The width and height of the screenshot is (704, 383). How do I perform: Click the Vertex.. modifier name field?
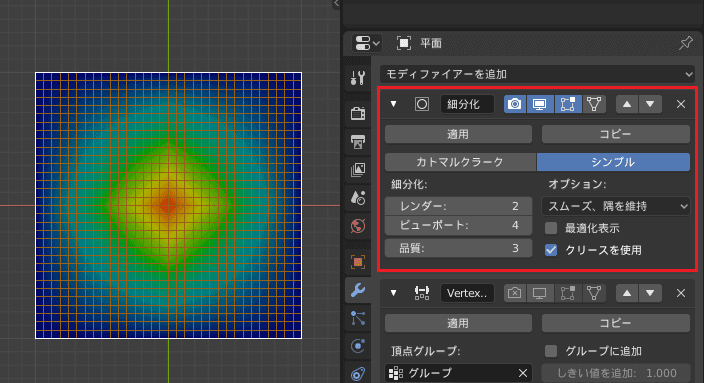tap(467, 293)
